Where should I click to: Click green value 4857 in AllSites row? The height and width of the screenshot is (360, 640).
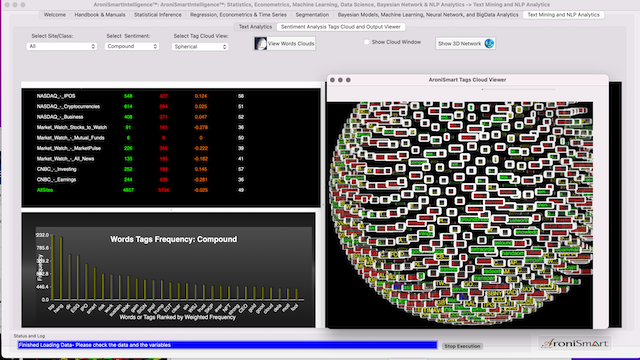point(128,190)
